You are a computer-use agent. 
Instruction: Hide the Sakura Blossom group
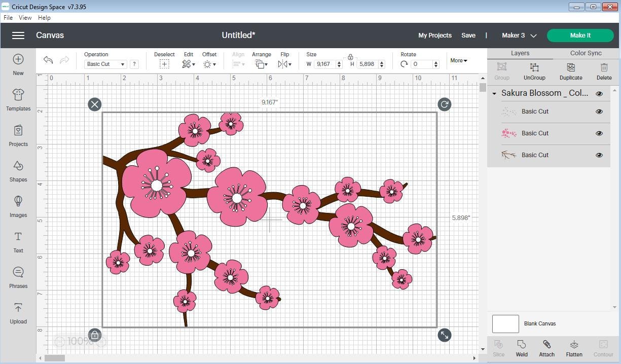(x=599, y=93)
